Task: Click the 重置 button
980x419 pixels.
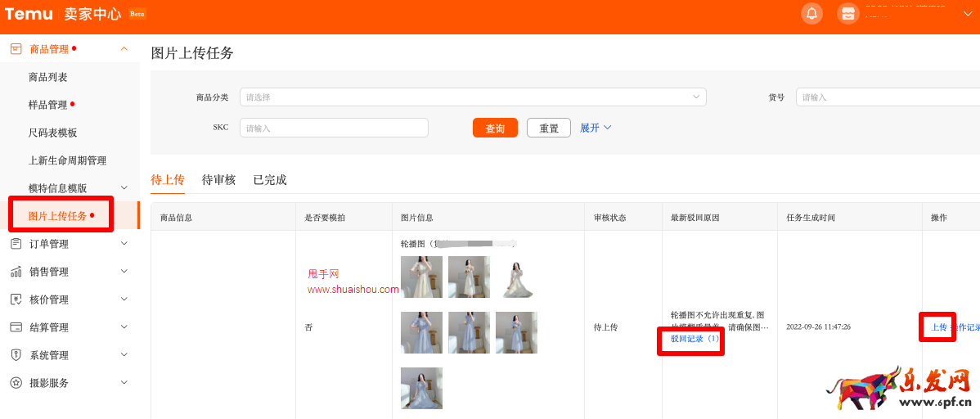Action: [x=548, y=128]
